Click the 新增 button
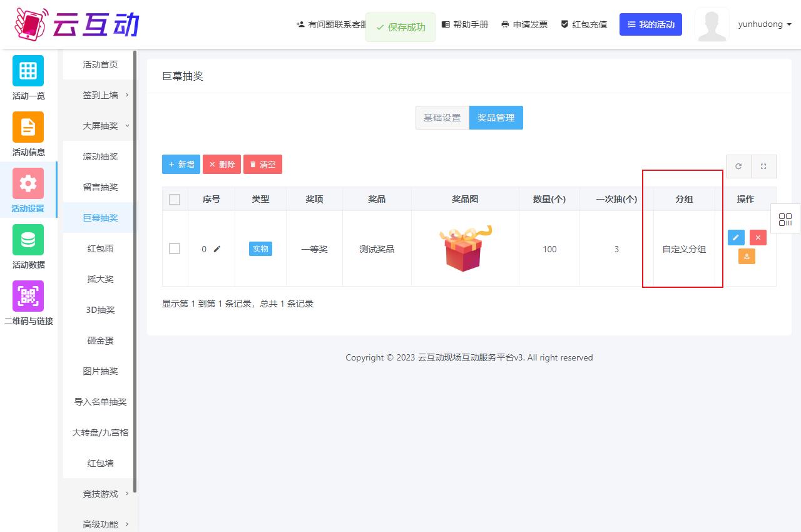Image resolution: width=801 pixels, height=532 pixels. [x=181, y=165]
